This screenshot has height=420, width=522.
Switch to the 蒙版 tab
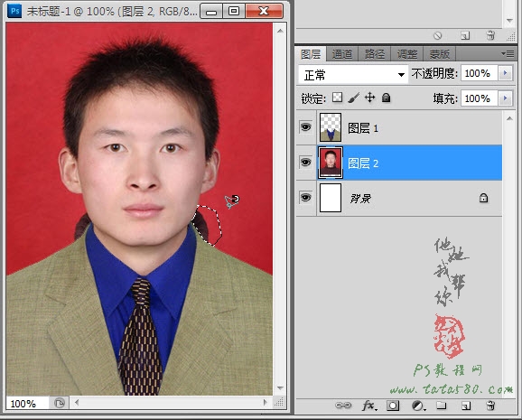point(439,54)
